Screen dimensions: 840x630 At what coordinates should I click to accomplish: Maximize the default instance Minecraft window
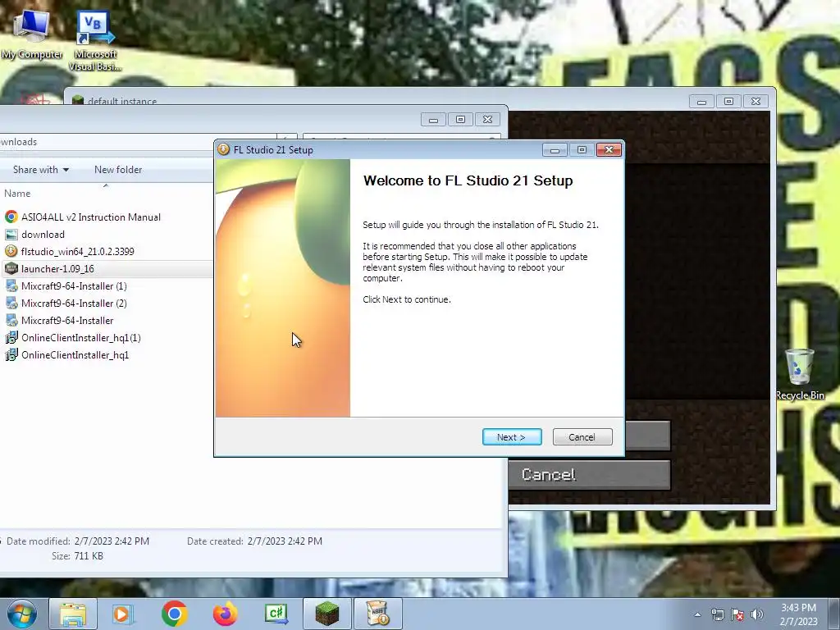pyautogui.click(x=728, y=101)
